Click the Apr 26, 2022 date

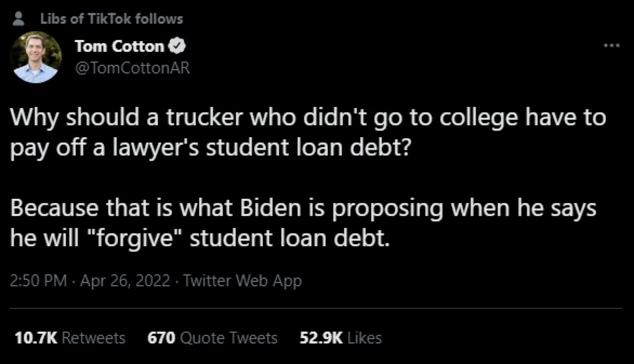[x=125, y=281]
